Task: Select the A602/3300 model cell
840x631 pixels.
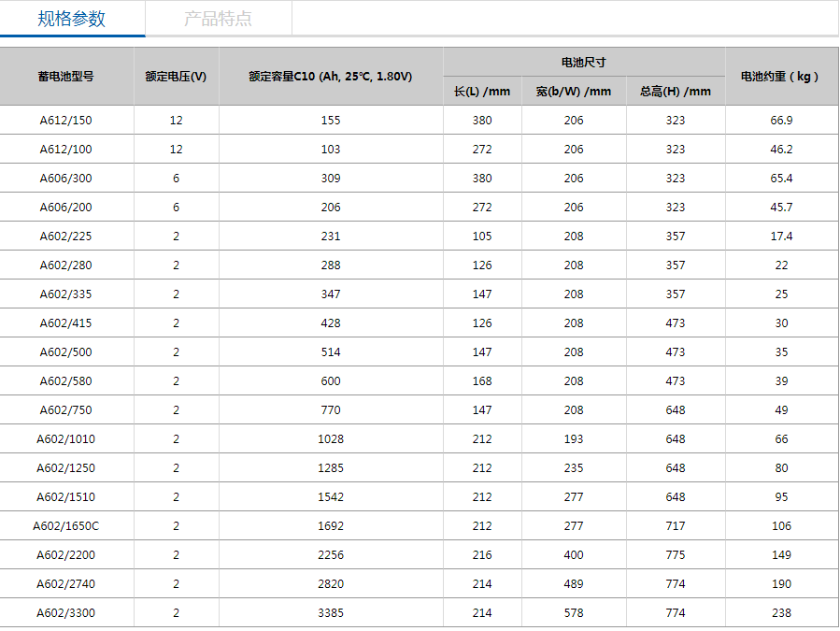Action: tap(66, 613)
